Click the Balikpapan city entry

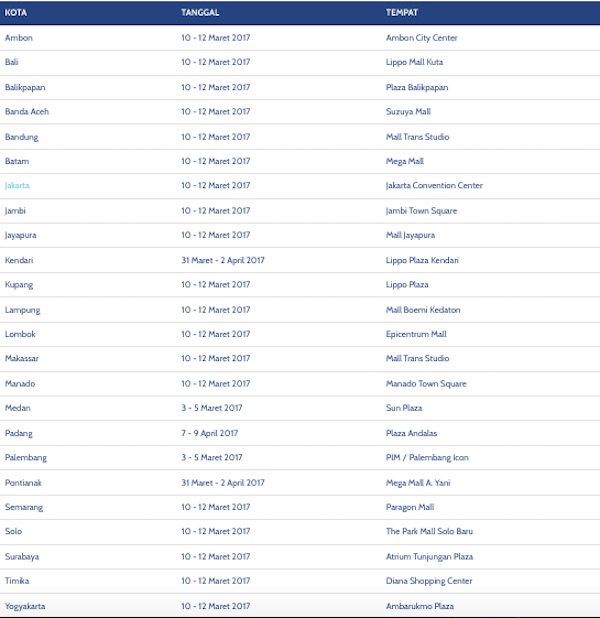tap(26, 87)
